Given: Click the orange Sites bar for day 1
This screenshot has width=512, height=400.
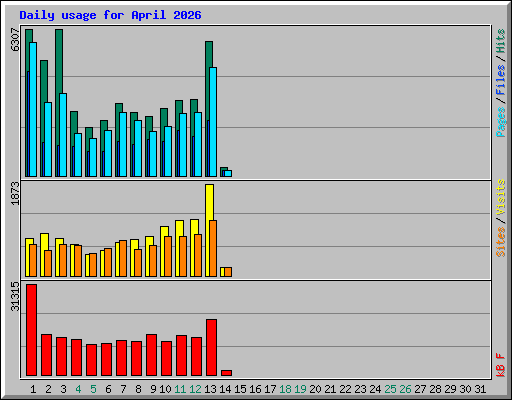Looking at the screenshot, I should pos(33,260).
